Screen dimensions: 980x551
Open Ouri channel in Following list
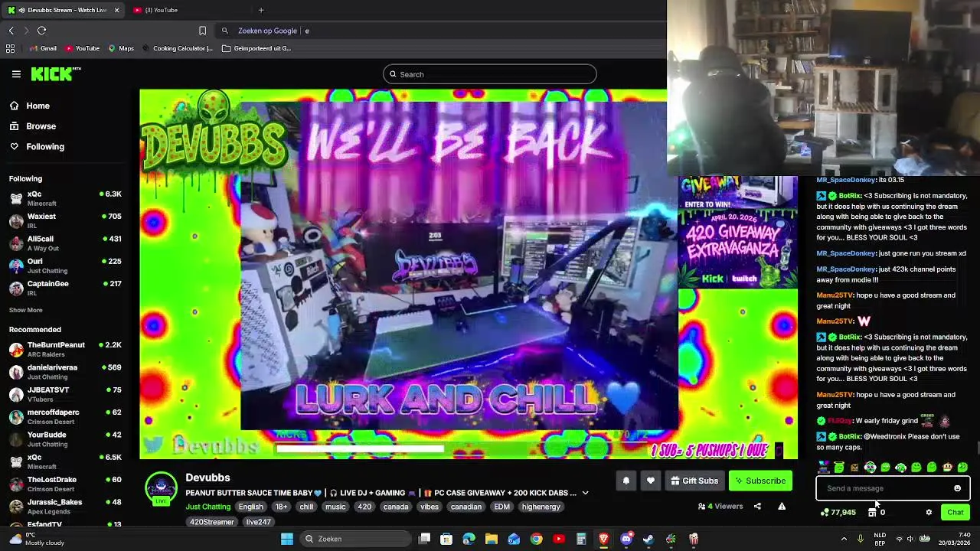pos(65,266)
